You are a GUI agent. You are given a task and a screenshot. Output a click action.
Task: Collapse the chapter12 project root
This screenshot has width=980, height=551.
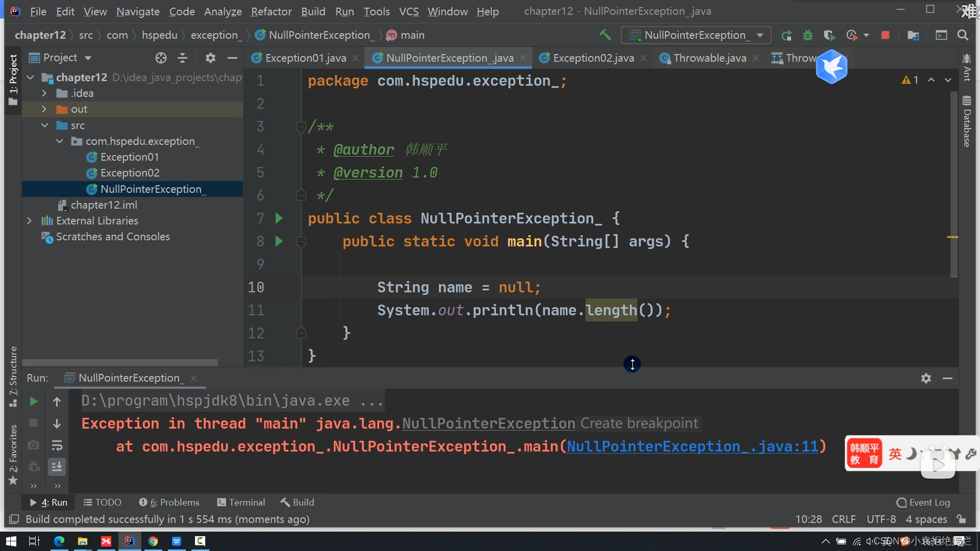(31, 78)
